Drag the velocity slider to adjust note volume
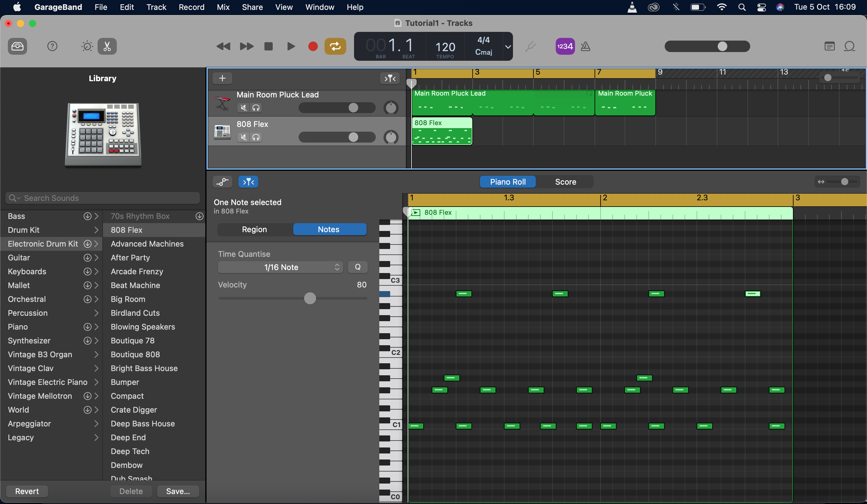Viewport: 867px width, 504px height. (310, 298)
